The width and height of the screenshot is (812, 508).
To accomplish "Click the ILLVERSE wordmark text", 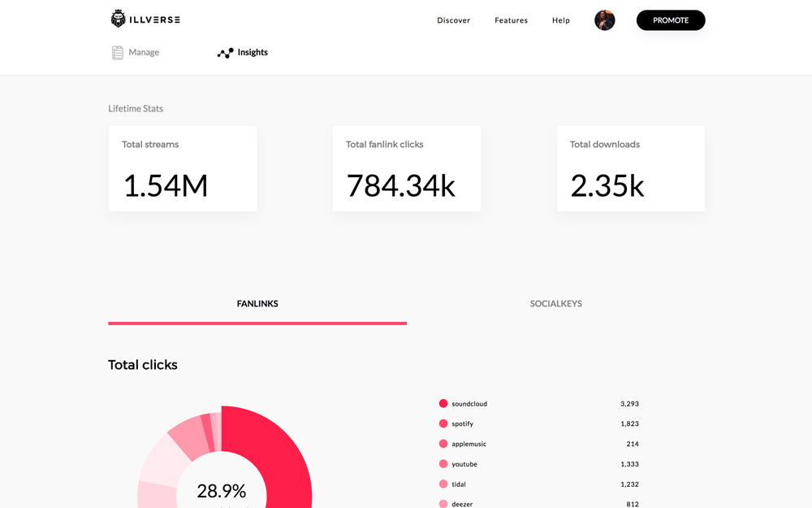I will click(155, 20).
